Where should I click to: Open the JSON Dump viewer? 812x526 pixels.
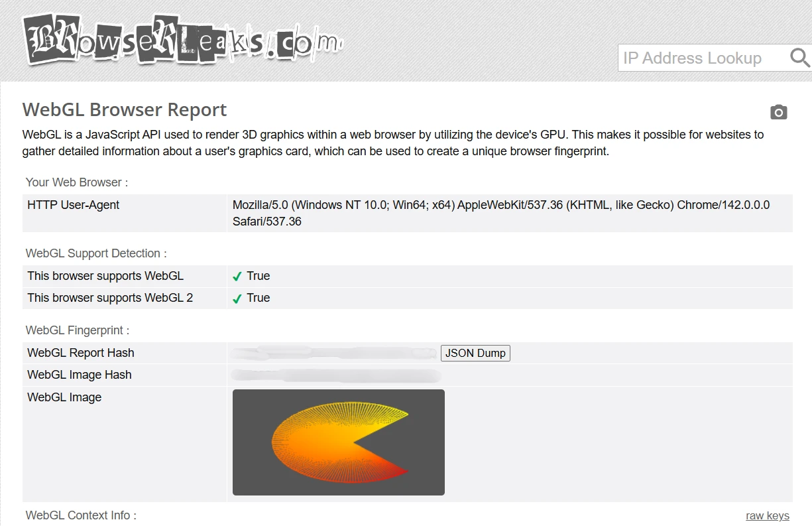pos(475,353)
